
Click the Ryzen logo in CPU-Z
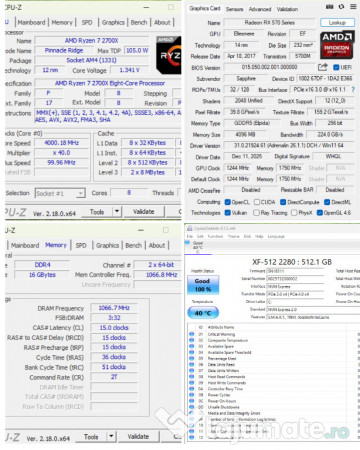coord(169,55)
